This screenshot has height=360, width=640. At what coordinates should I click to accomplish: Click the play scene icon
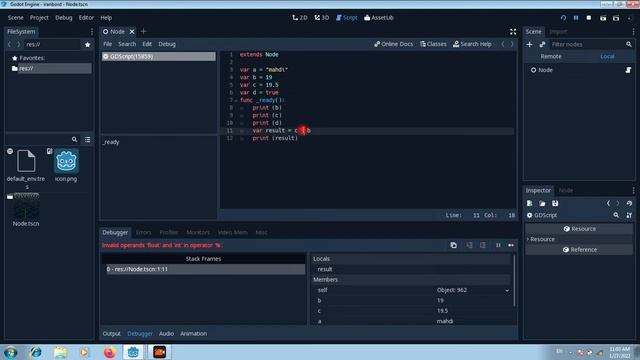[603, 18]
